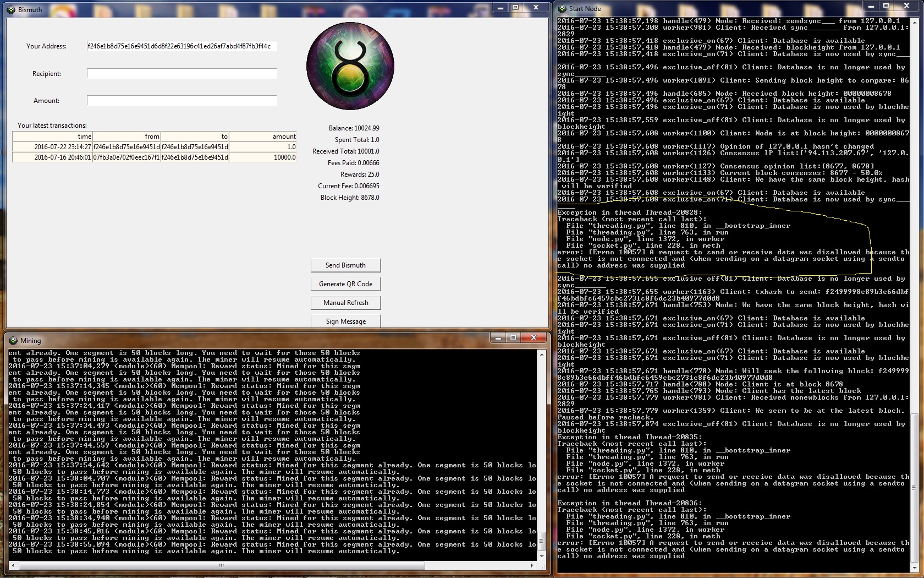This screenshot has width=924, height=578.
Task: Click the Sign Message button
Action: click(x=345, y=321)
